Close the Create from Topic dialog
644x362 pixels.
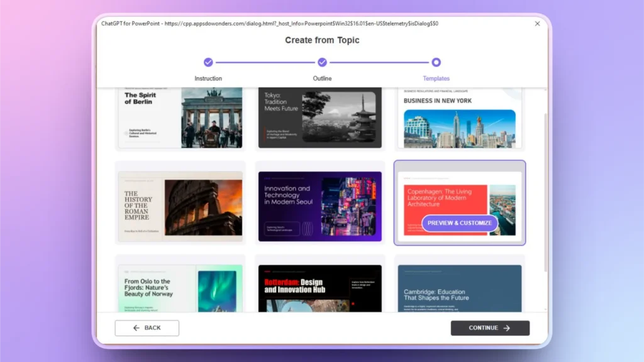(x=538, y=23)
